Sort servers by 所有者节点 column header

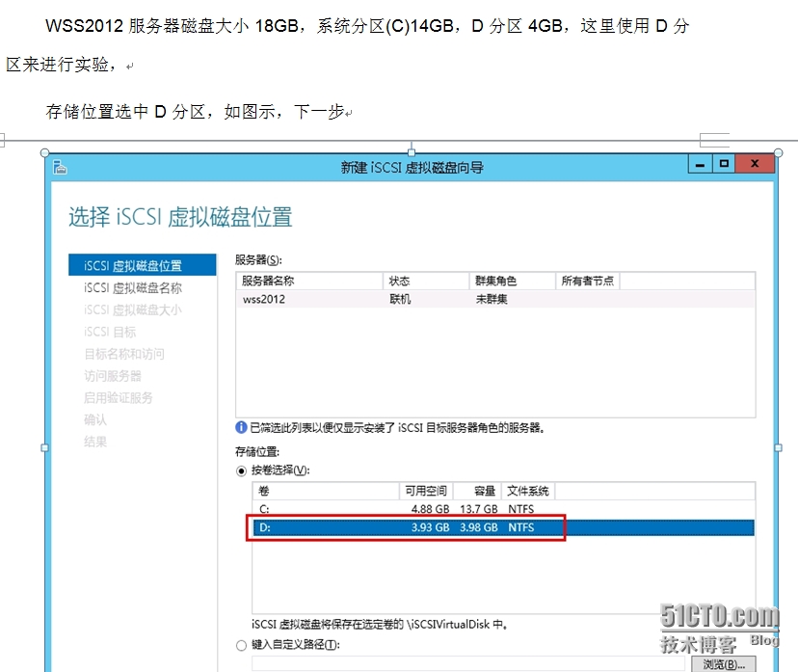[587, 281]
